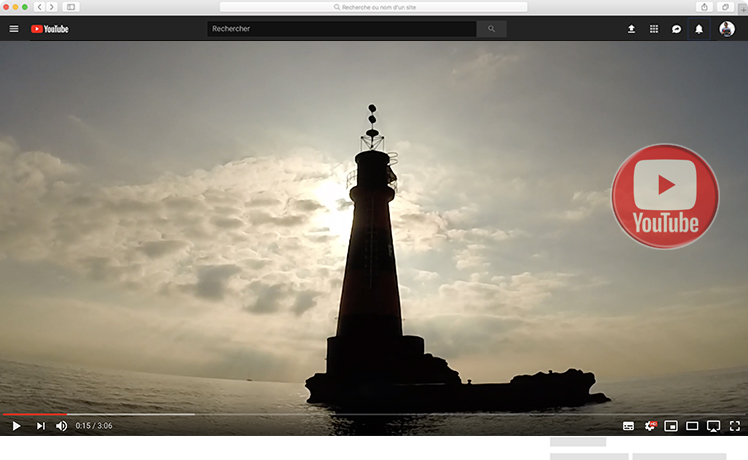Open a new Safari tab

pos(743,9)
